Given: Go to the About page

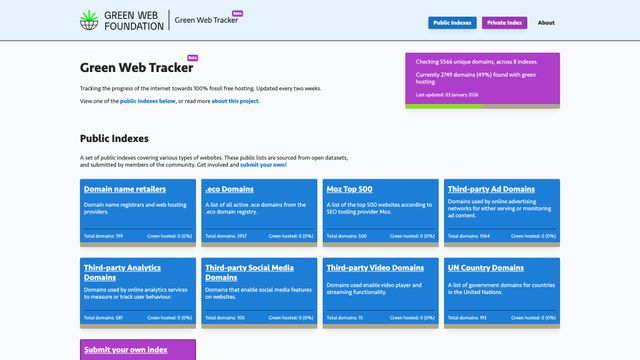Looking at the screenshot, I should coord(546,23).
